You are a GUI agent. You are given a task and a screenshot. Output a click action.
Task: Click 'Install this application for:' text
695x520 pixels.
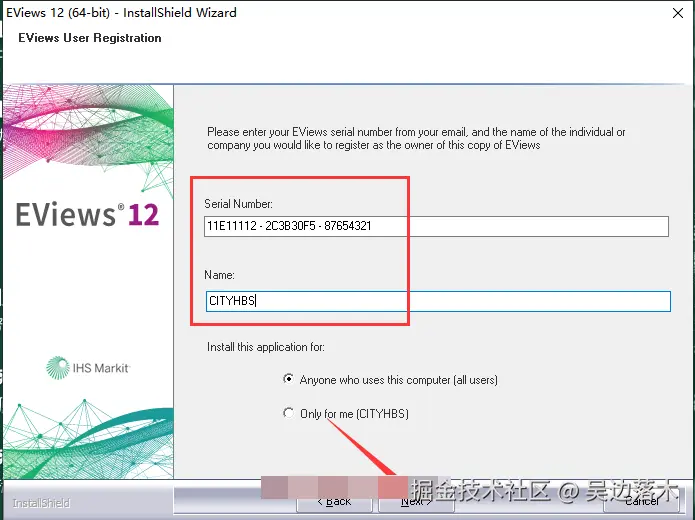266,347
